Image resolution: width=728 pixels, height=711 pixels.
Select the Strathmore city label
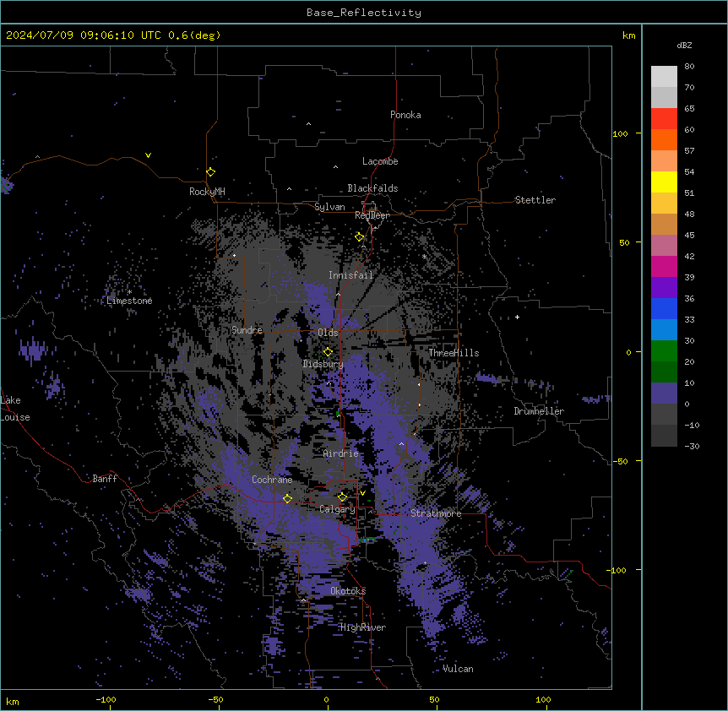436,513
